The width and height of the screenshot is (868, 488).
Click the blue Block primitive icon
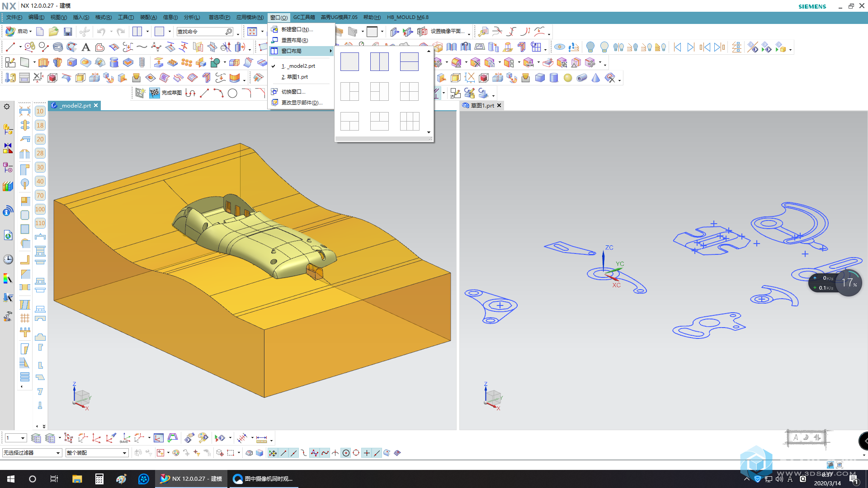(x=540, y=78)
